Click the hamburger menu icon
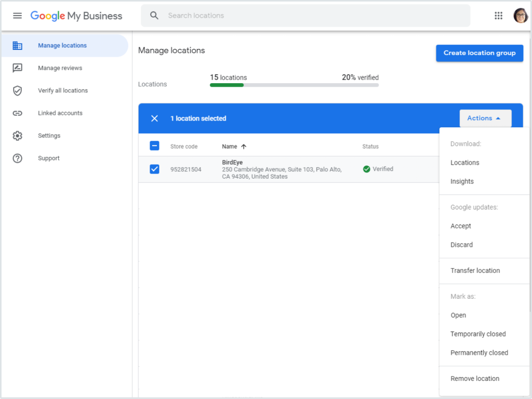The width and height of the screenshot is (532, 399). pos(17,15)
